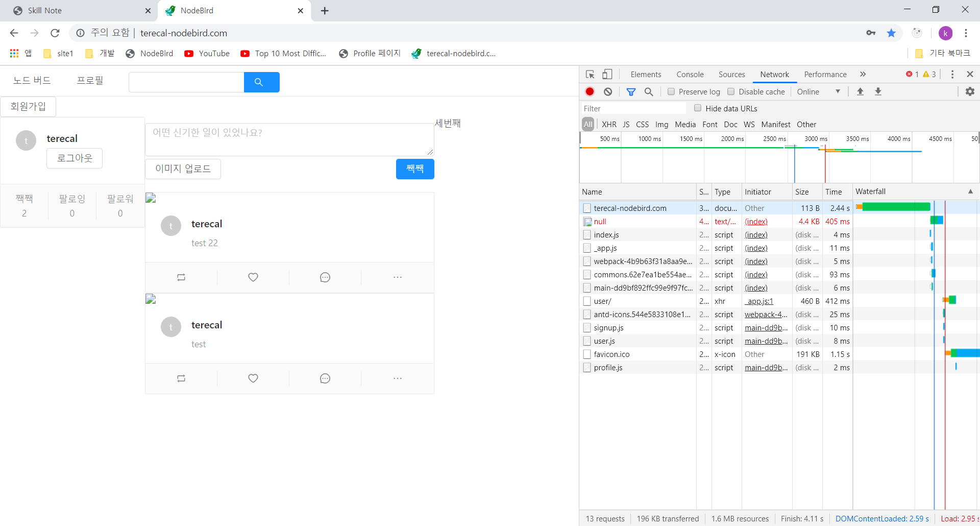Open the saved password key icon

871,33
